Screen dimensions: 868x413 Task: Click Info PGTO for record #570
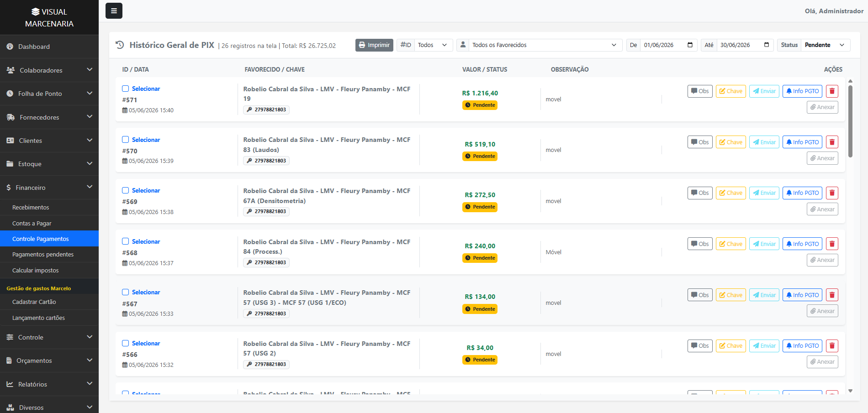click(802, 142)
